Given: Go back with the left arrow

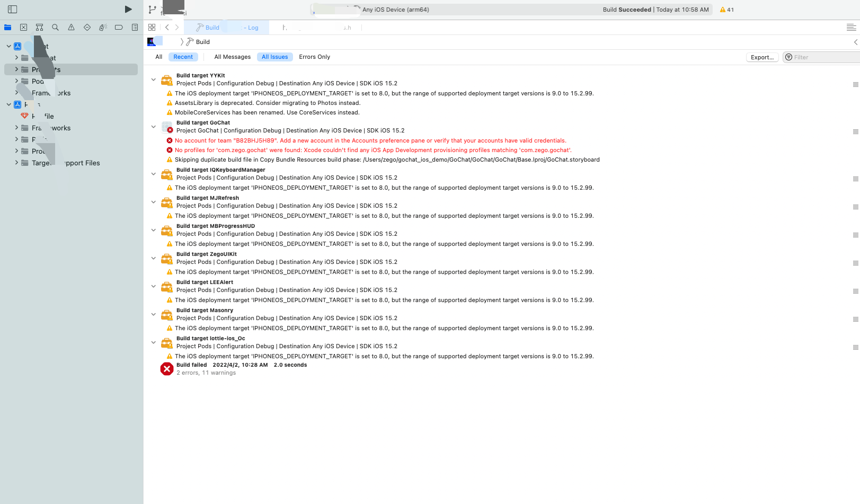Looking at the screenshot, I should pos(167,27).
